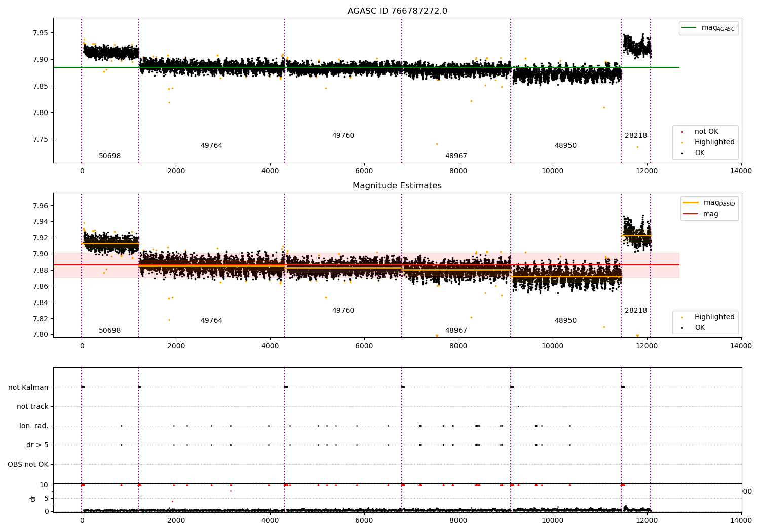Click obsid label 48967 in the top plot
Viewport: 760px width, 532px height.
456,156
